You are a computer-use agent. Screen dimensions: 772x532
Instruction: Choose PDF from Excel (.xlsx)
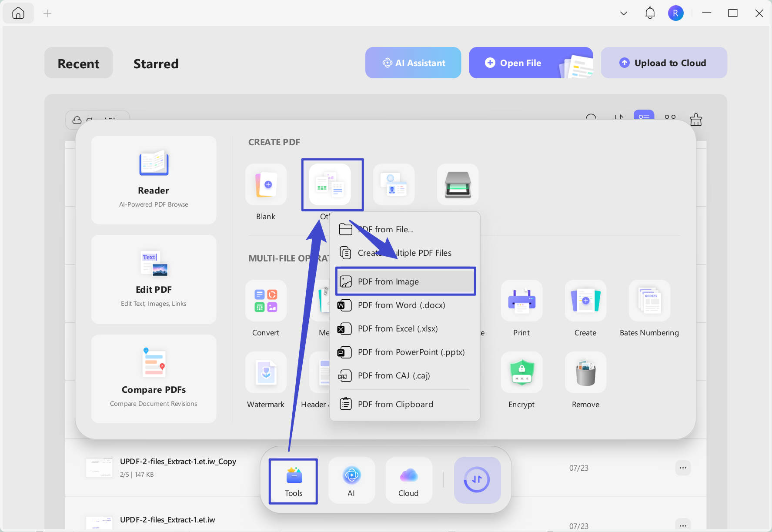(x=405, y=328)
